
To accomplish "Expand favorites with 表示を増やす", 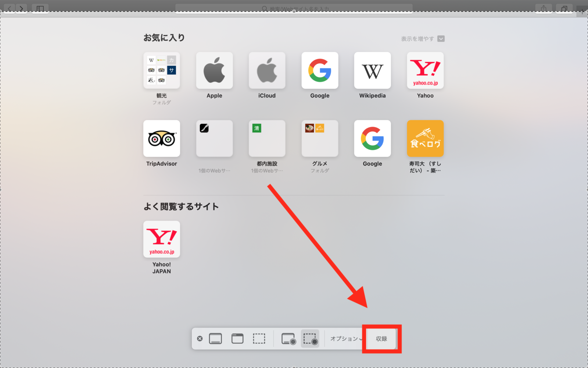I will coord(423,39).
